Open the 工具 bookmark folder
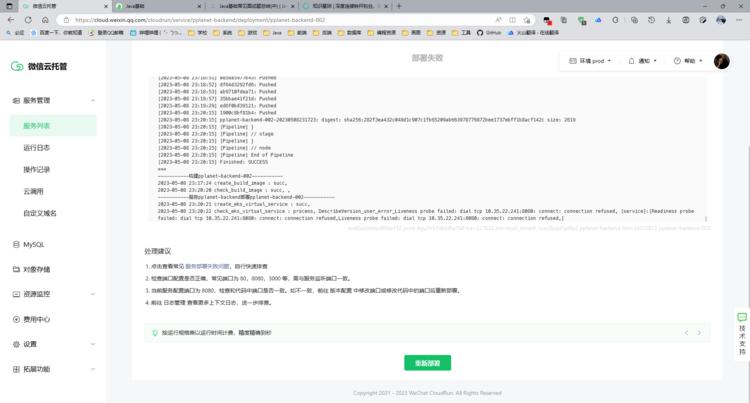 click(461, 33)
